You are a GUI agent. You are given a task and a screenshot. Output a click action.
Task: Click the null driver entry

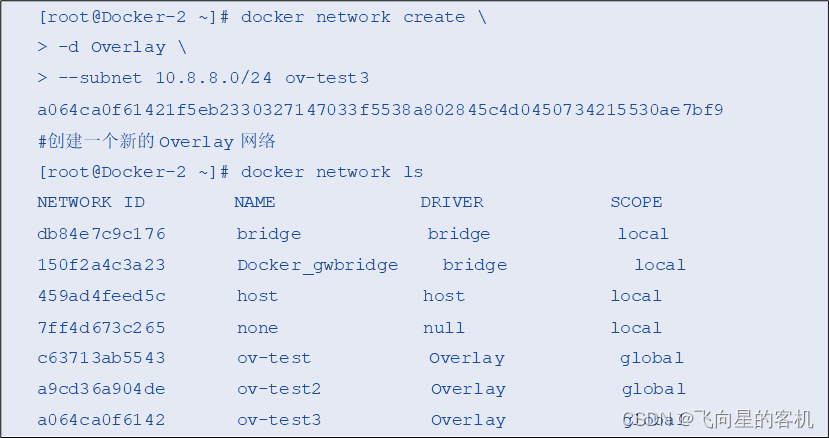click(444, 327)
